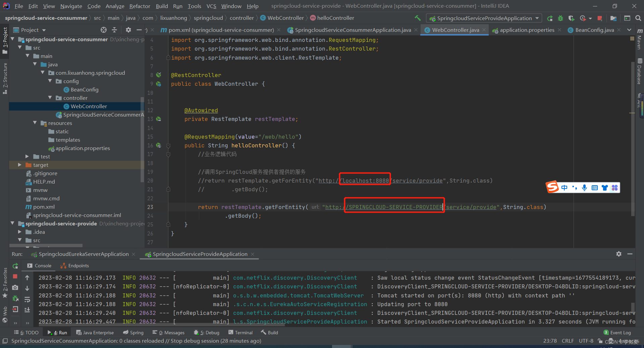Screen dimensions: 644x348
Task: Run with Coverage toolbar icon
Action: (x=572, y=18)
